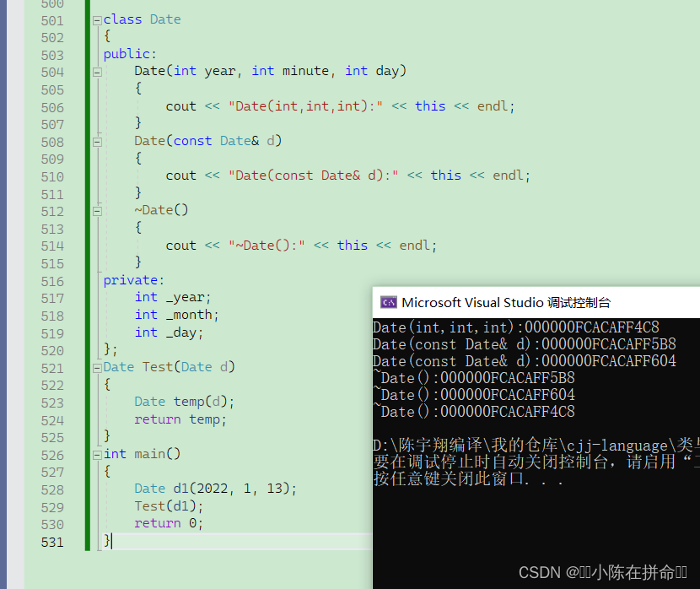The height and width of the screenshot is (589, 700).
Task: Collapse the copy constructor Date(const Date& d) fold
Action: tap(97, 143)
